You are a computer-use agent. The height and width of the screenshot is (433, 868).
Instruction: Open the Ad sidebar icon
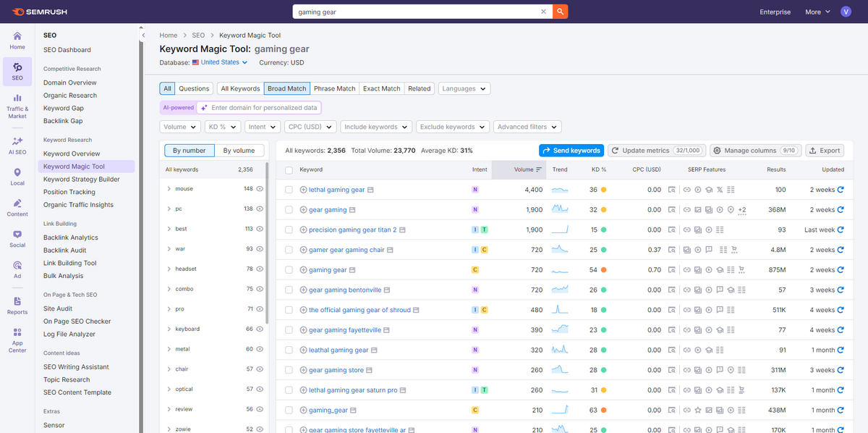click(17, 269)
